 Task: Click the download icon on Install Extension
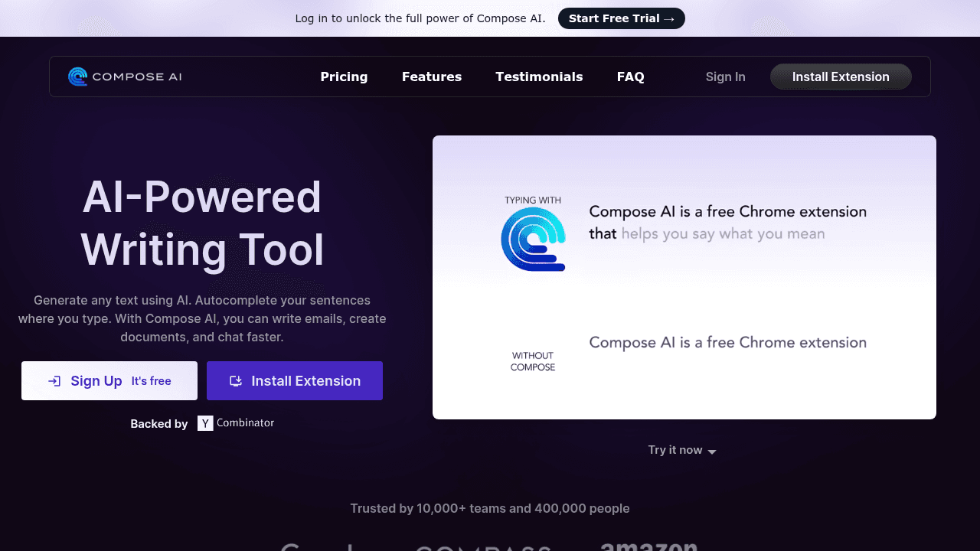[236, 381]
